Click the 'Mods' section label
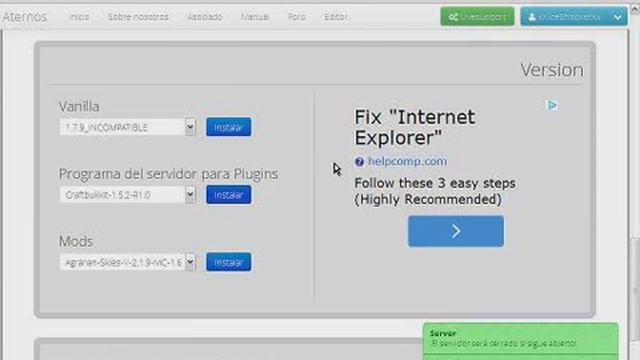Viewport: 640px width, 360px height. 76,242
